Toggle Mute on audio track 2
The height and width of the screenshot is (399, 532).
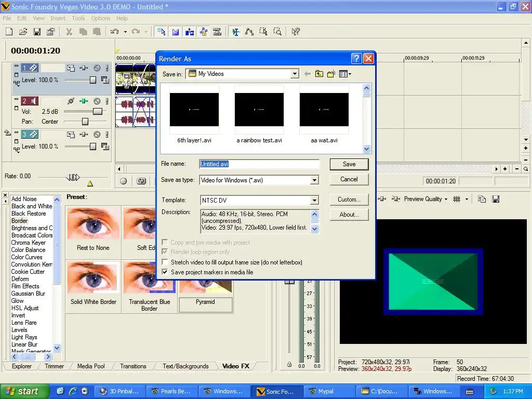point(97,101)
